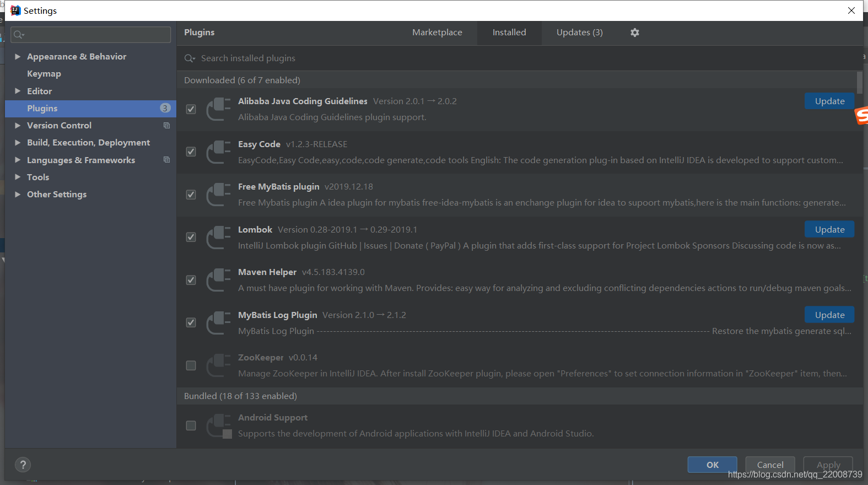Screen dimensions: 868x485
Task: Click the Android Support plugin icon
Action: [219, 425]
